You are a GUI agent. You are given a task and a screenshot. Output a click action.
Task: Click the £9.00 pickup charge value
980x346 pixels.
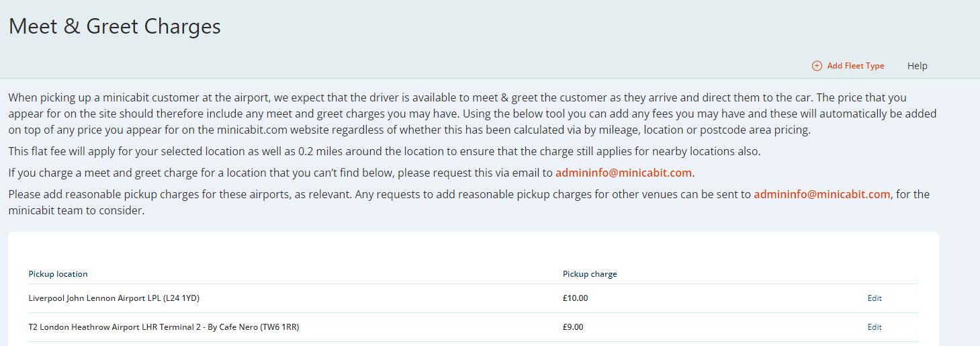pyautogui.click(x=573, y=327)
